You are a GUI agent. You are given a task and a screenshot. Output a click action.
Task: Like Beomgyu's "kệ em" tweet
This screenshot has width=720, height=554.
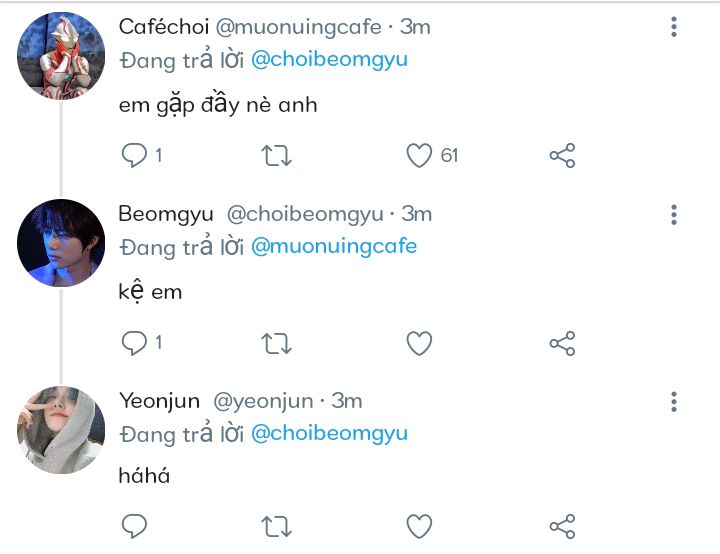[419, 343]
